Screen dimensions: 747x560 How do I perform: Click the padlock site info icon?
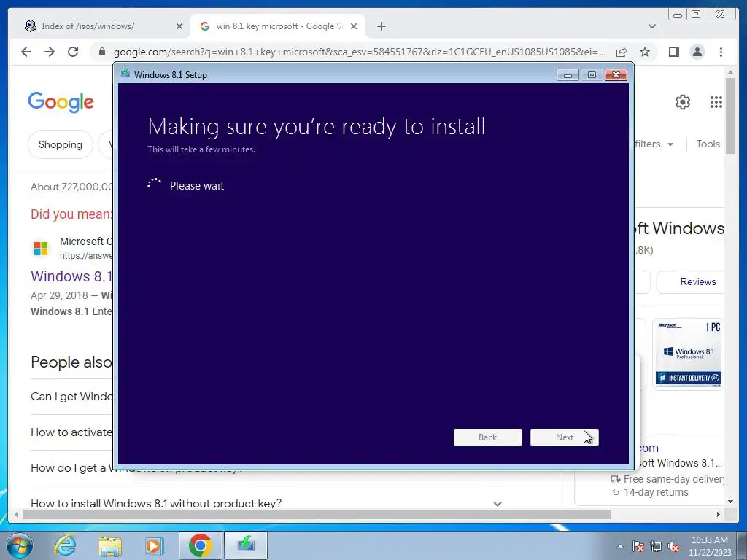pyautogui.click(x=101, y=52)
